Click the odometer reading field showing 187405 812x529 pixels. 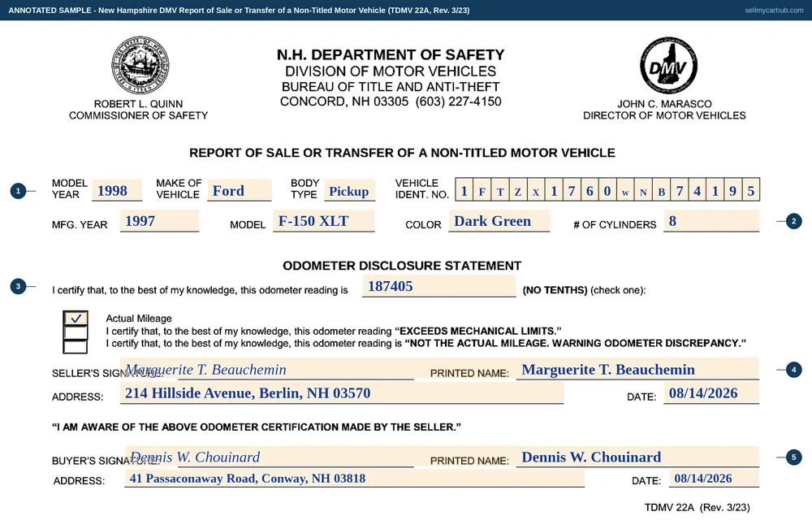point(439,286)
